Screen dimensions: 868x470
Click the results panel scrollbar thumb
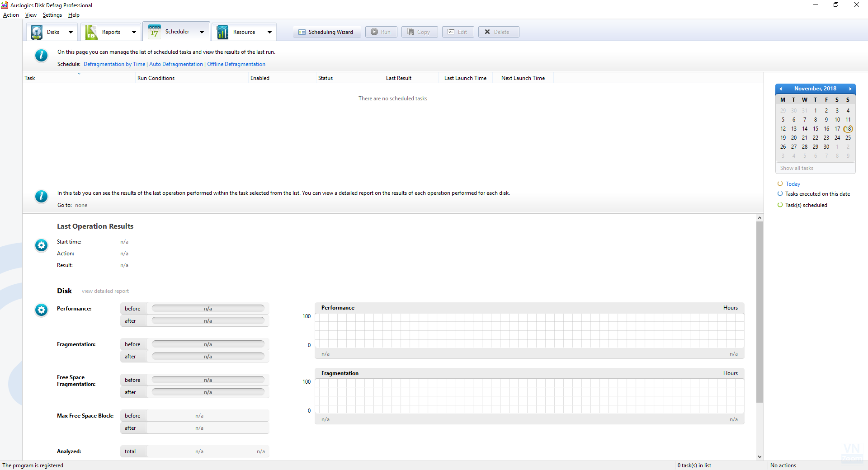(x=759, y=312)
